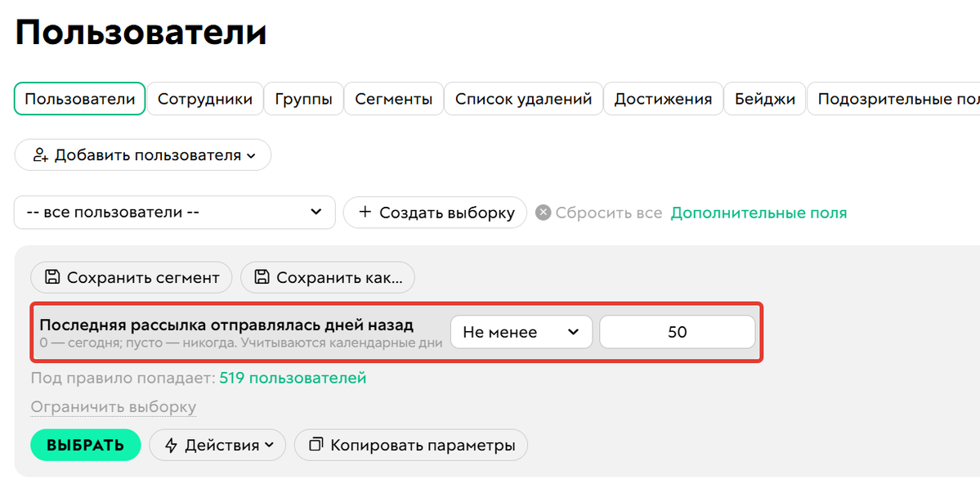Viewport: 980px width, 493px height.
Task: Open the Не менее comparison dropdown
Action: pos(521,332)
